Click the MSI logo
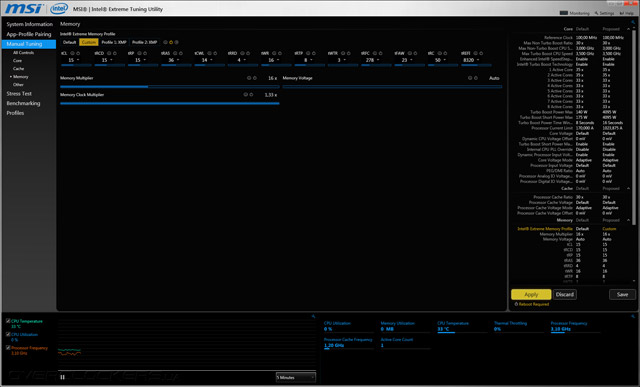The image size is (640, 387). click(24, 8)
